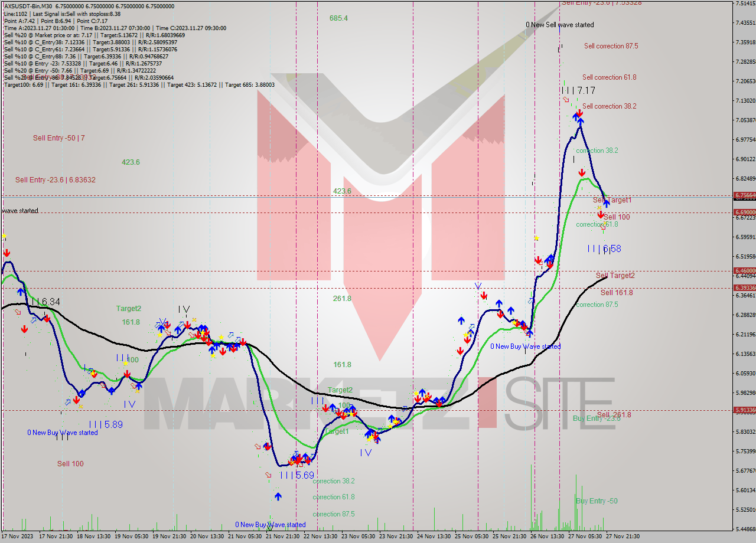Image resolution: width=756 pixels, height=543 pixels.
Task: Click the red 6.69000 price tag
Action: tap(744, 212)
